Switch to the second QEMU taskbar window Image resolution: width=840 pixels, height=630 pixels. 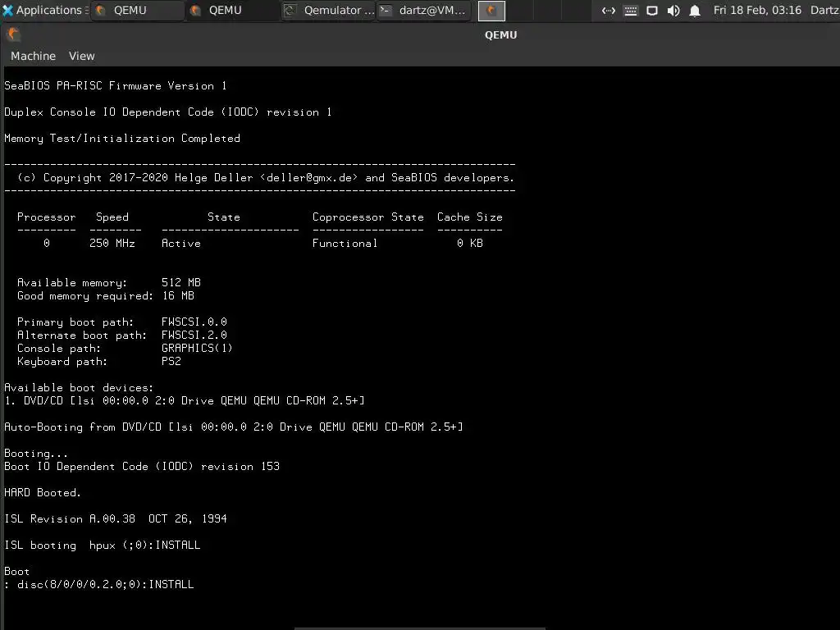tap(233, 10)
